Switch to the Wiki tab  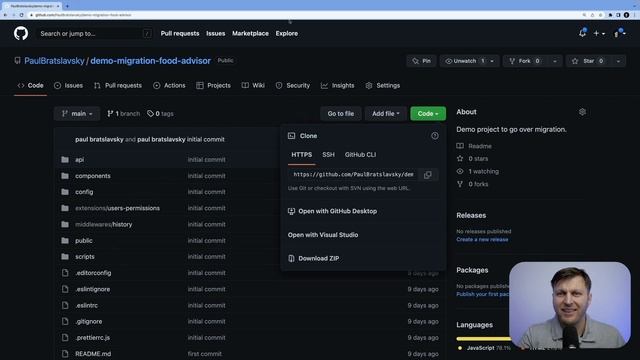click(253, 85)
